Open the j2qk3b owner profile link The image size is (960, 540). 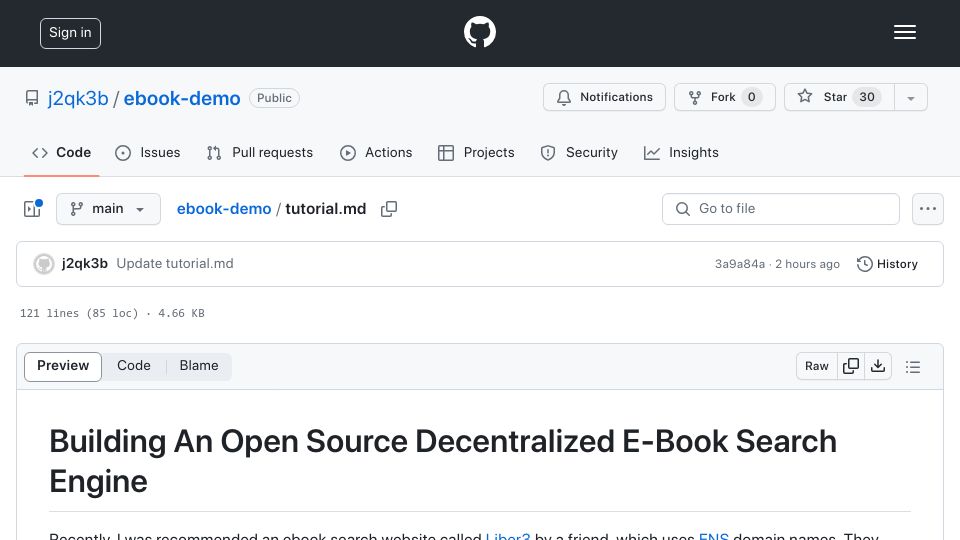[x=78, y=98]
